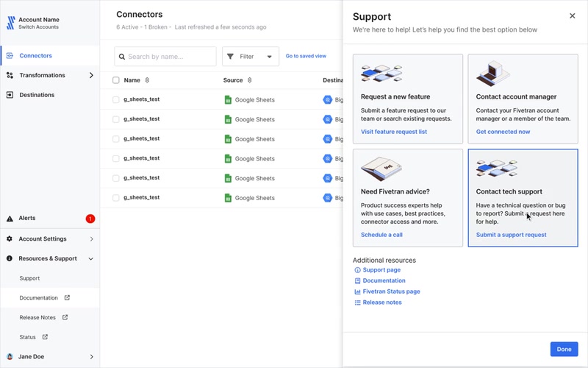Viewport: 588px width, 368px height.
Task: Sort by Name column arrows
Action: tap(147, 80)
